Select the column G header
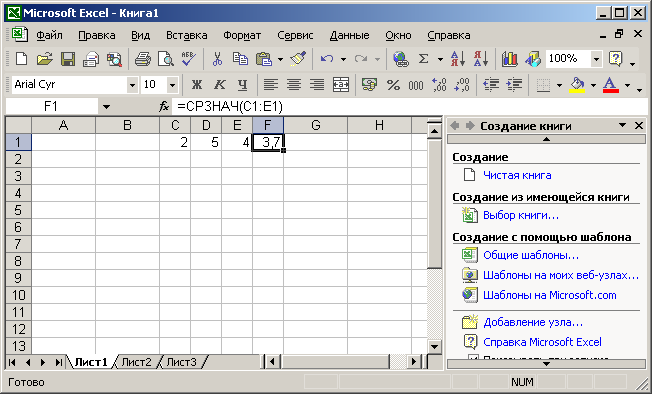Image resolution: width=652 pixels, height=394 pixels. pos(316,125)
